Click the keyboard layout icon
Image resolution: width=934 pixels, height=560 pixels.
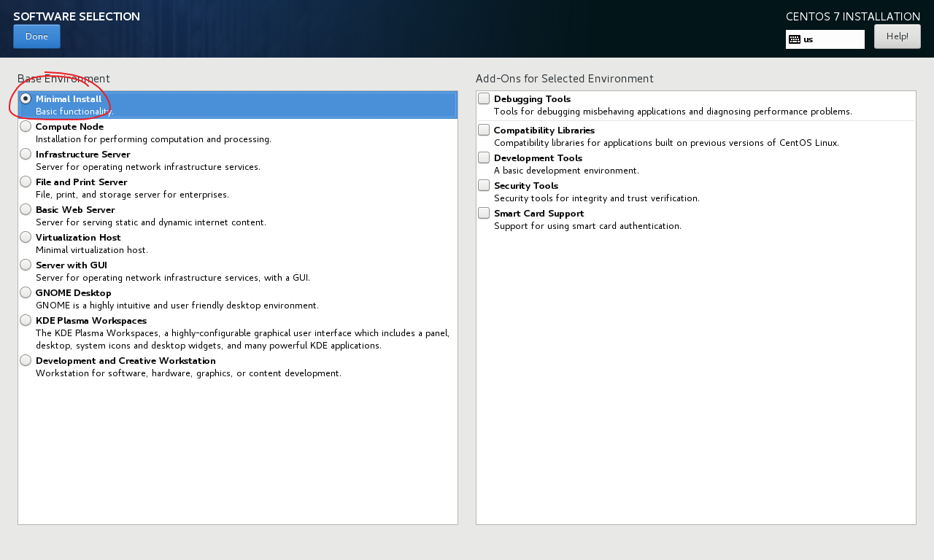[x=795, y=39]
